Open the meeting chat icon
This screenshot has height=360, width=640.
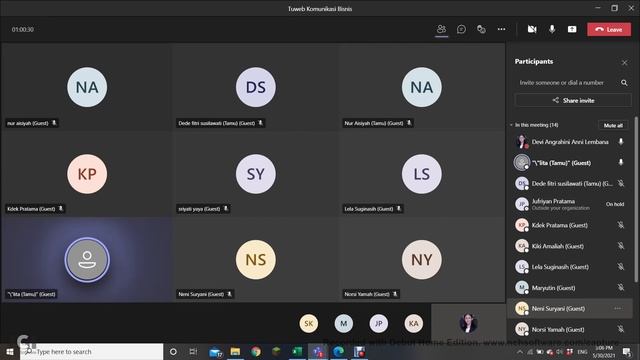click(461, 29)
